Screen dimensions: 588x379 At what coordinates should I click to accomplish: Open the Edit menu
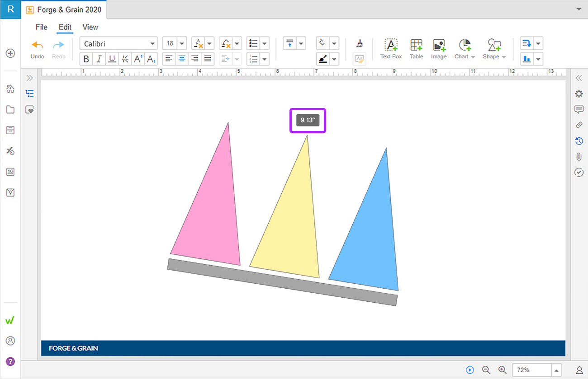coord(65,27)
